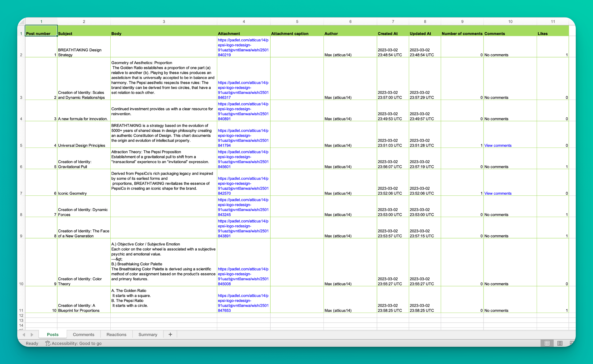Open the Reactions sheet tab

[x=116, y=334]
